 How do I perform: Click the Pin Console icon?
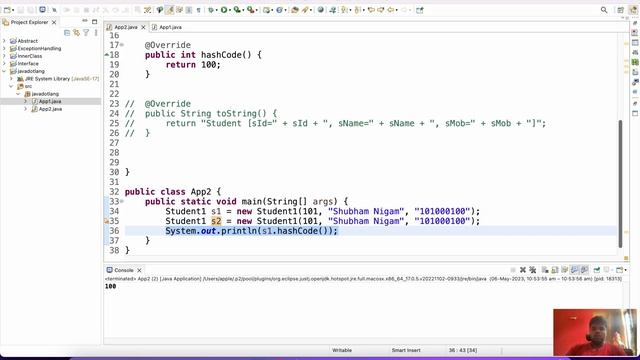[597, 270]
